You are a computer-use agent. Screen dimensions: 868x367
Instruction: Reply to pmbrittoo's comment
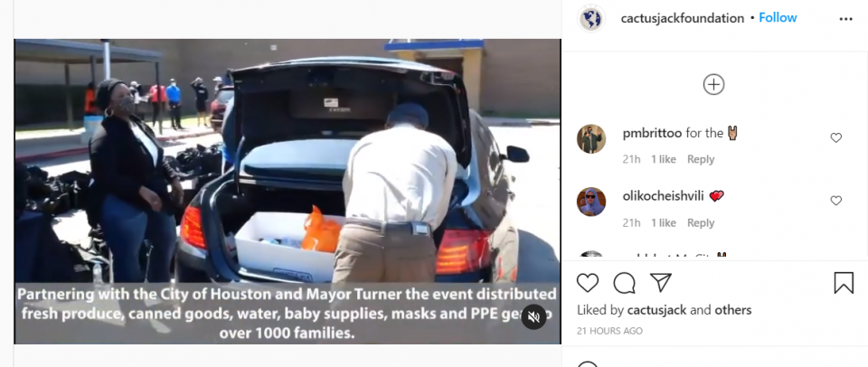pos(700,159)
